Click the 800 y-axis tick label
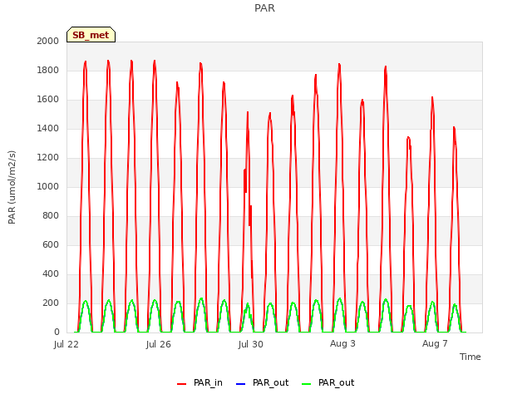 (x=51, y=216)
